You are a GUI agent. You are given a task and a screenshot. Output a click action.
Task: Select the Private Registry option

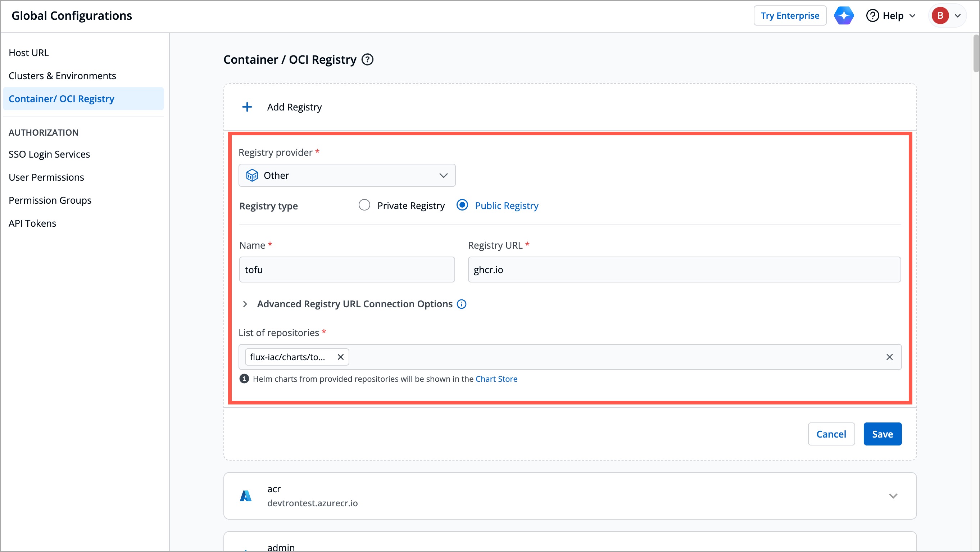(x=364, y=205)
